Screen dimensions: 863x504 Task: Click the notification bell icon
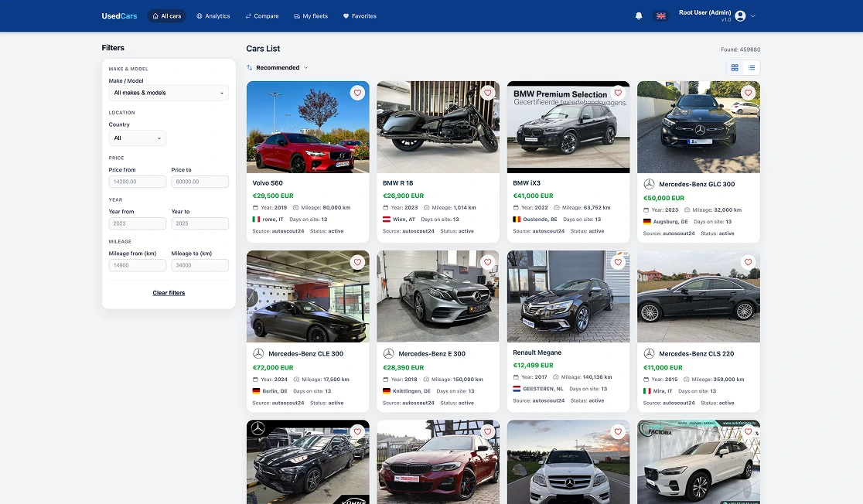click(639, 16)
